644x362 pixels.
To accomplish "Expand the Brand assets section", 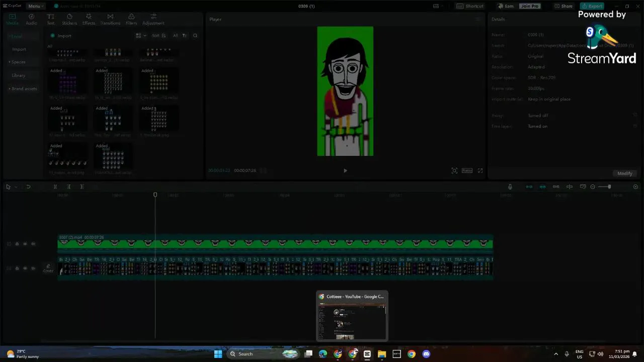I will [23, 88].
